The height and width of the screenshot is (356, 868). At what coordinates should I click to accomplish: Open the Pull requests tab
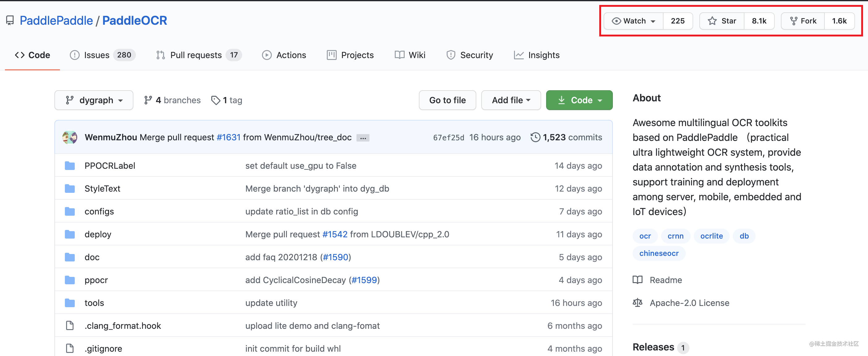[199, 55]
